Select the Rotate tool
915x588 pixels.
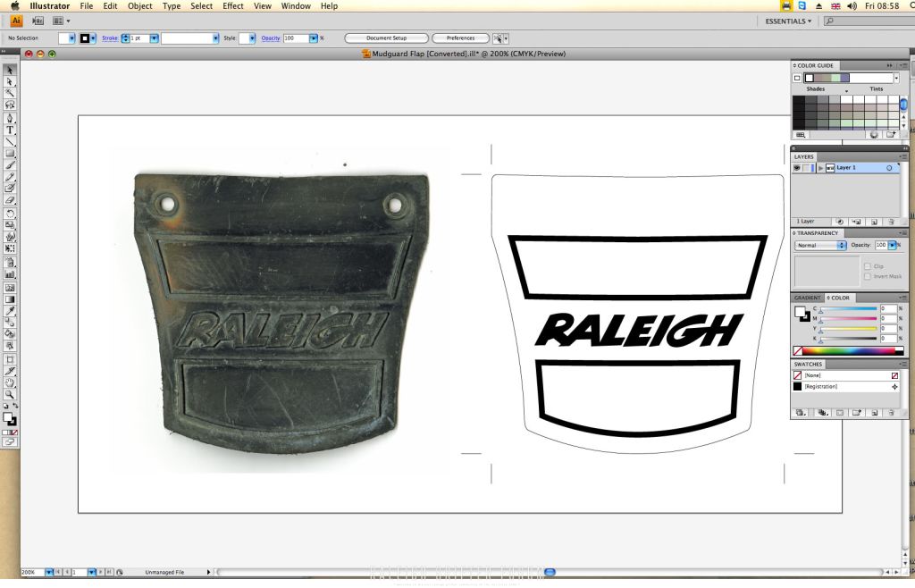tap(9, 214)
